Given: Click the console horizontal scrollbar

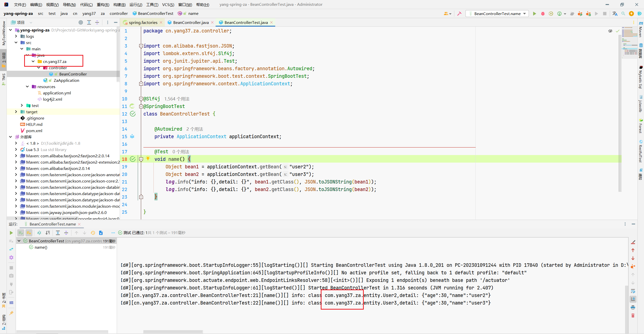Looking at the screenshot, I should 173,332.
